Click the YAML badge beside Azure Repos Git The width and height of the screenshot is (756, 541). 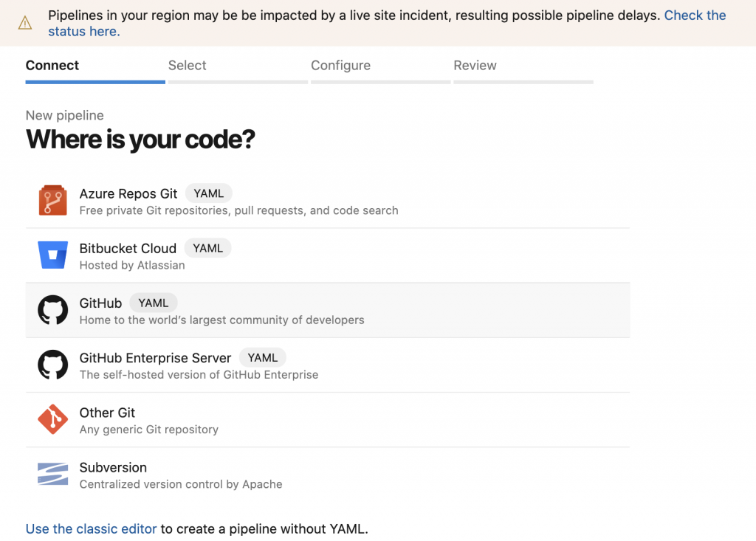pos(208,193)
